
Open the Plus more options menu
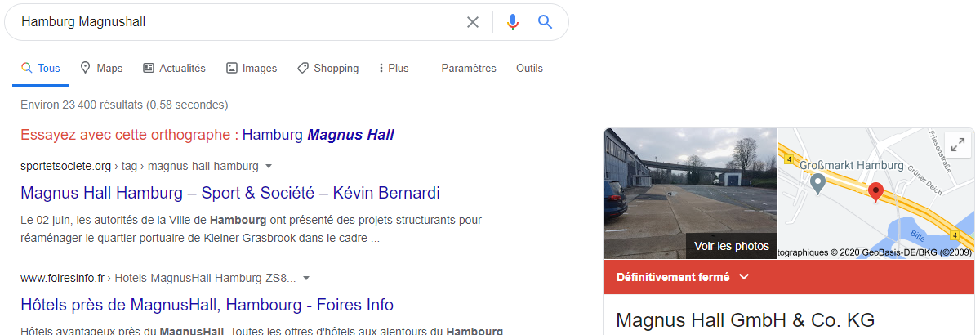point(394,69)
